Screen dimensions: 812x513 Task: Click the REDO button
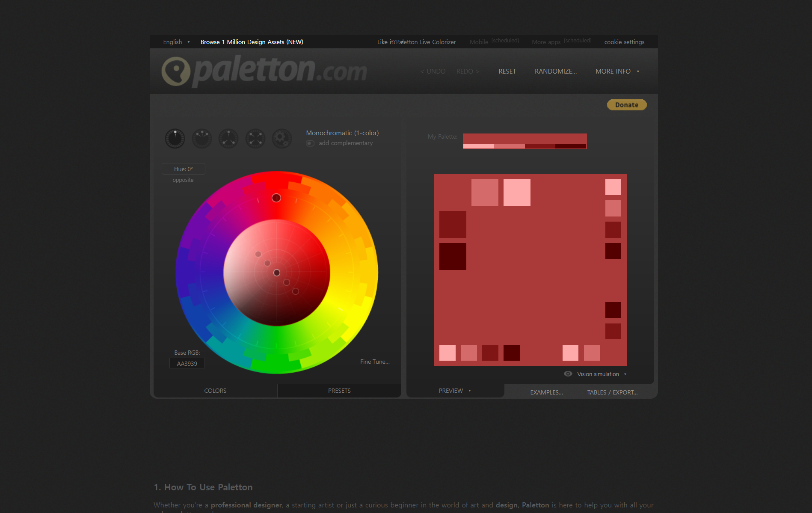click(x=468, y=71)
